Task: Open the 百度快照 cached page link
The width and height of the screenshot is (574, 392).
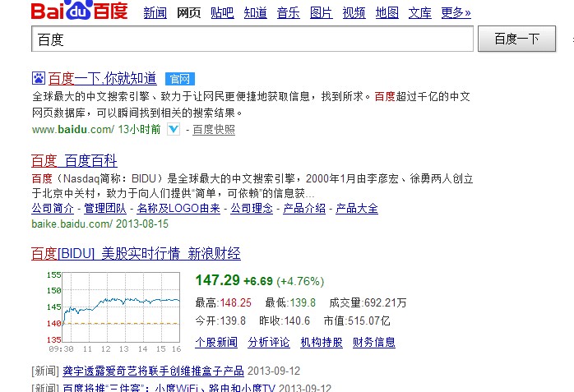Action: click(x=214, y=130)
